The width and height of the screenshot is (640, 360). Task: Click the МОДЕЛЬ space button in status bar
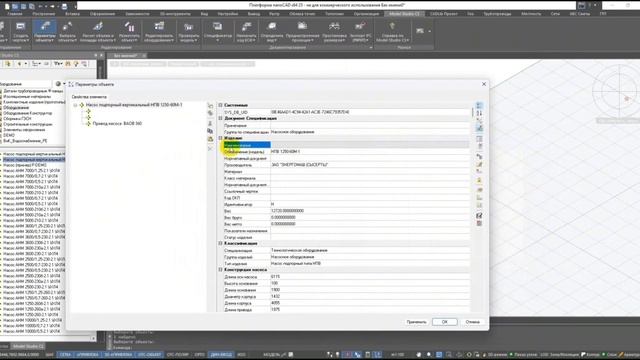(272, 355)
